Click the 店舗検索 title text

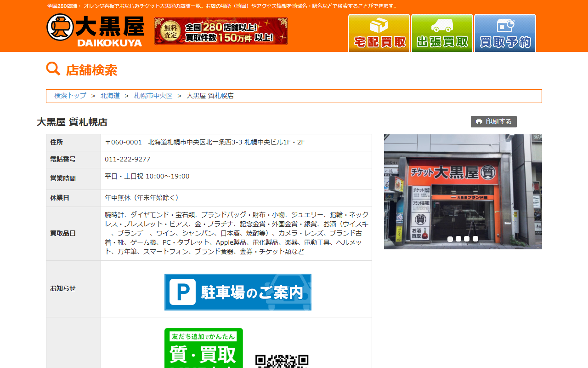pyautogui.click(x=91, y=70)
